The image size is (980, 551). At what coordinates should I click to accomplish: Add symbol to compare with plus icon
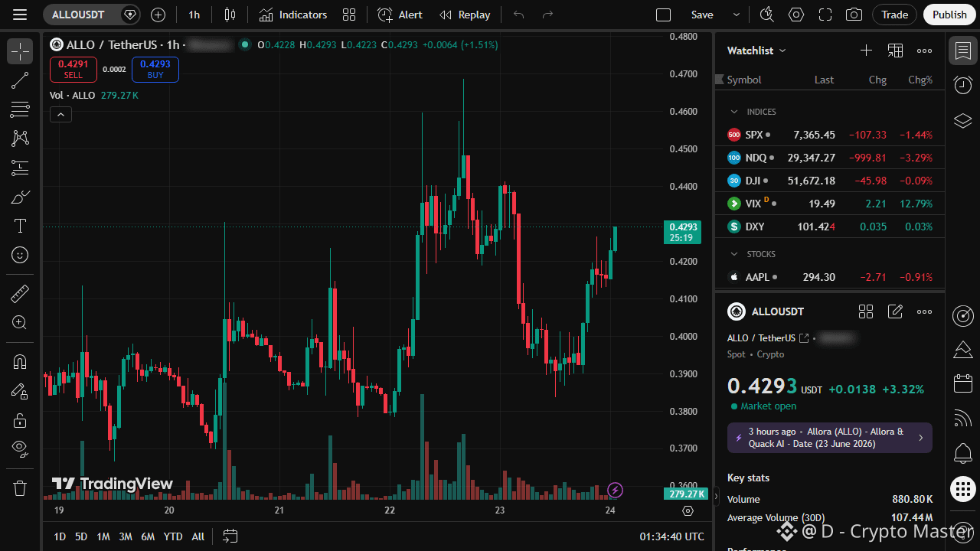click(x=158, y=15)
